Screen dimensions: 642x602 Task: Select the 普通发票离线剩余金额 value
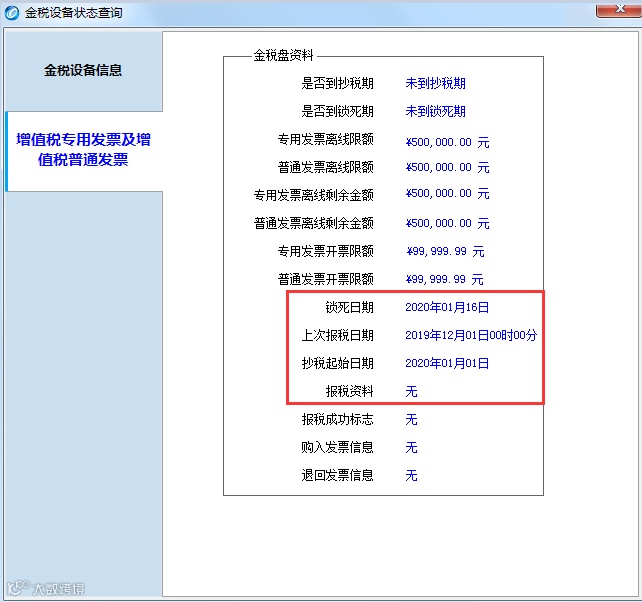pyautogui.click(x=447, y=223)
